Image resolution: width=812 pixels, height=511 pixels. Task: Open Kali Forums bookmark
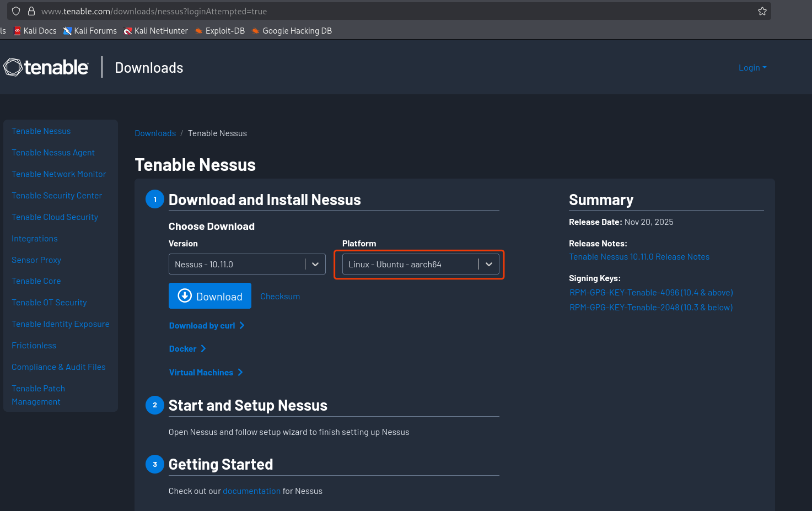coord(90,31)
